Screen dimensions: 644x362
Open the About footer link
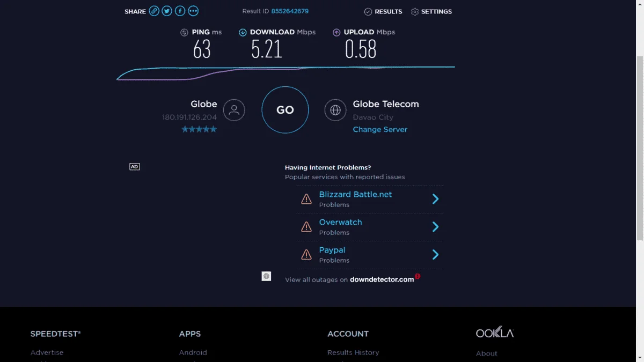click(487, 353)
